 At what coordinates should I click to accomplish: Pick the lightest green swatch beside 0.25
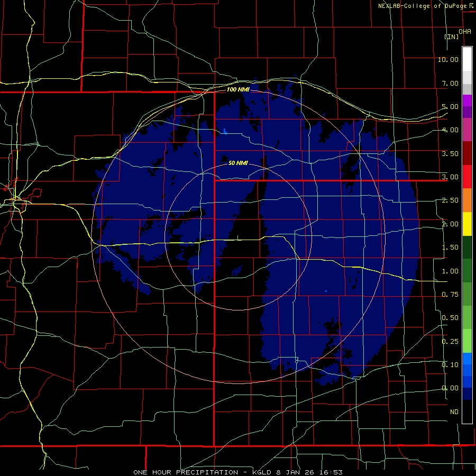click(467, 341)
